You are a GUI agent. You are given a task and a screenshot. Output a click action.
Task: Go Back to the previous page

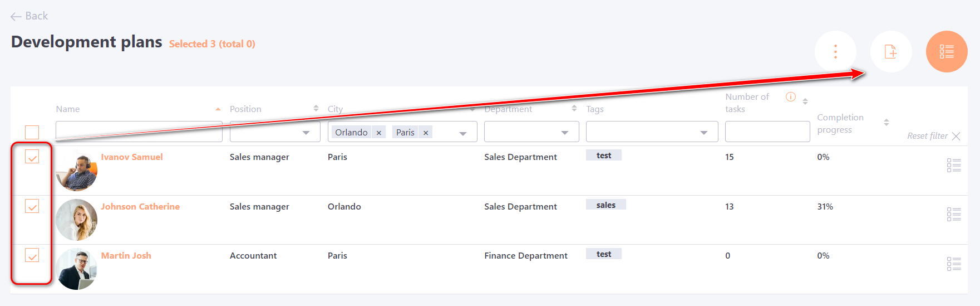tap(29, 16)
